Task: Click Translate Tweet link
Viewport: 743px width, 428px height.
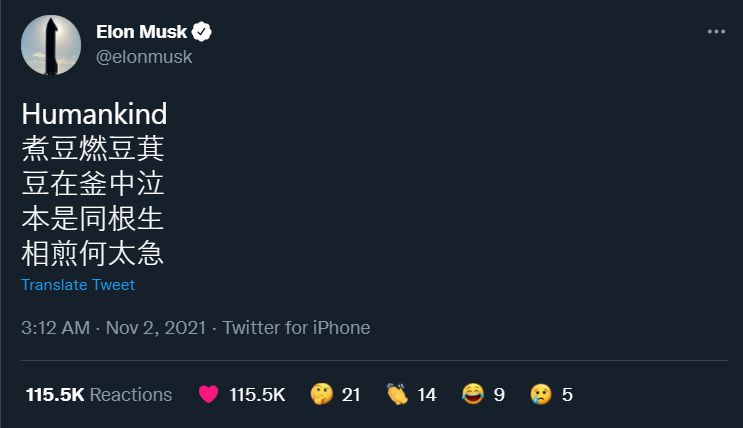Action: [x=78, y=285]
